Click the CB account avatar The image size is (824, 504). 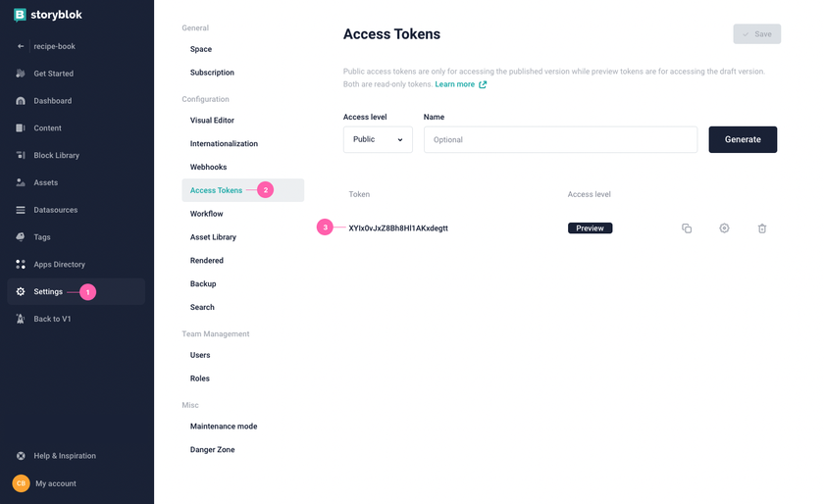21,483
